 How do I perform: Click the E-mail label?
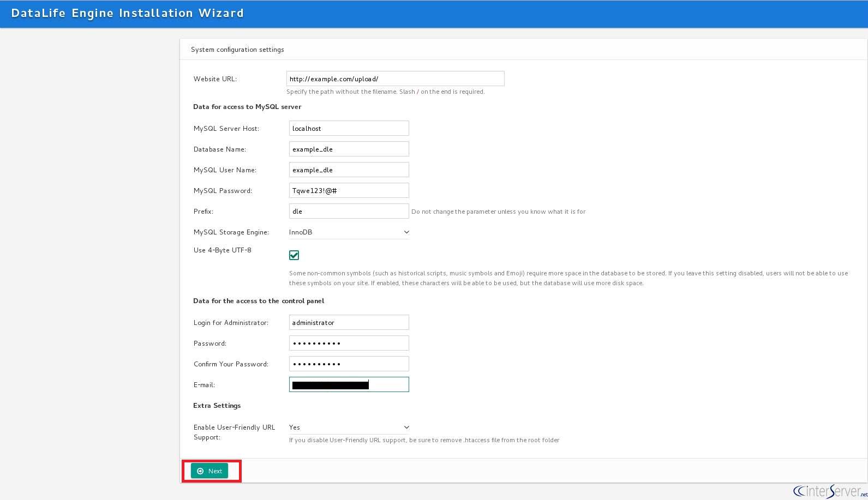click(204, 385)
